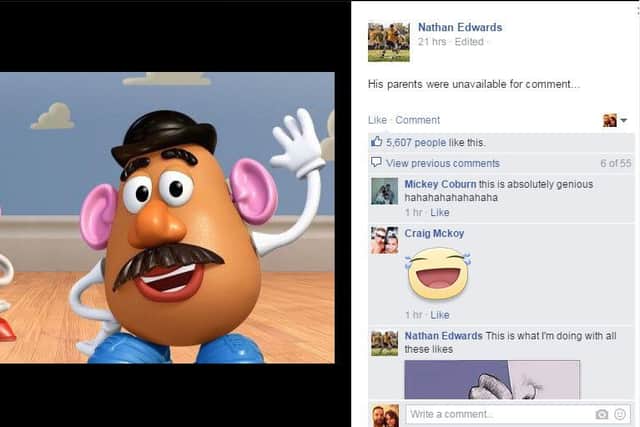Open Craig Mckoy's profile link
640x427 pixels.
[x=434, y=234]
